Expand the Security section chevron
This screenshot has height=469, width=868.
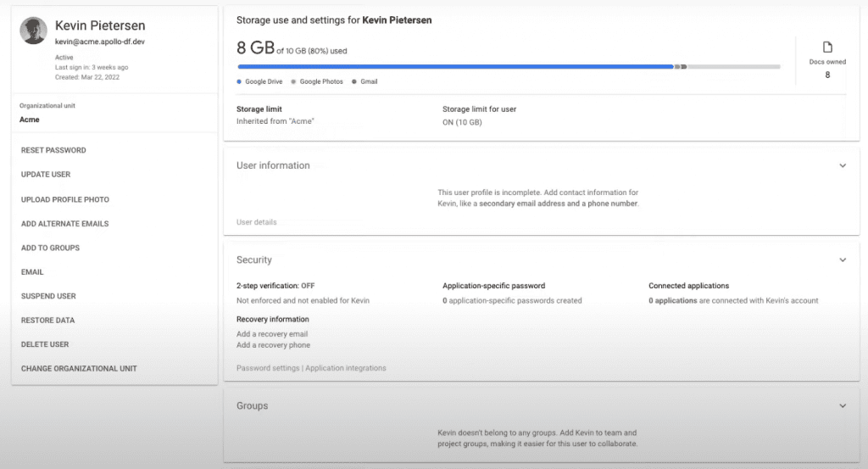[x=842, y=260]
